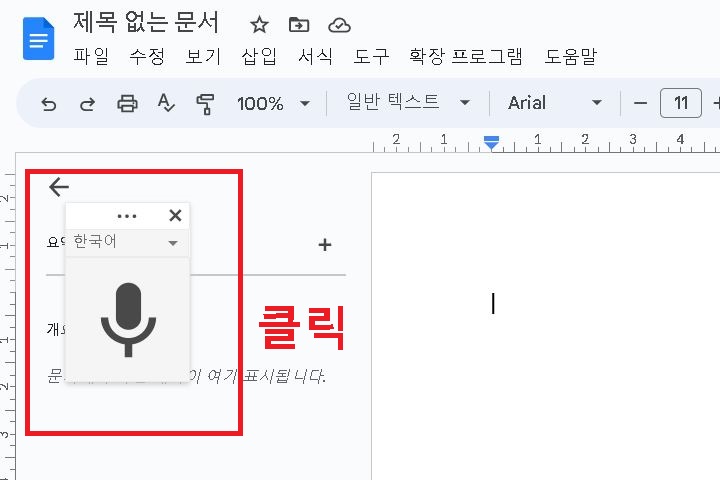Move document to a folder icon
720x480 pixels.
(299, 25)
